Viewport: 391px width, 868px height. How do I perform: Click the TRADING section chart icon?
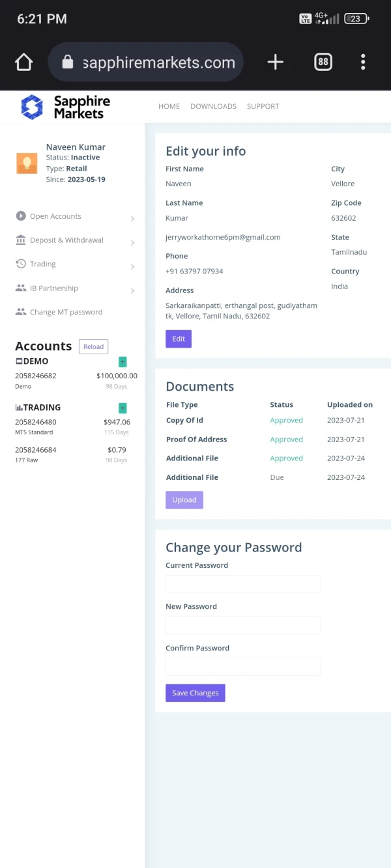[19, 408]
